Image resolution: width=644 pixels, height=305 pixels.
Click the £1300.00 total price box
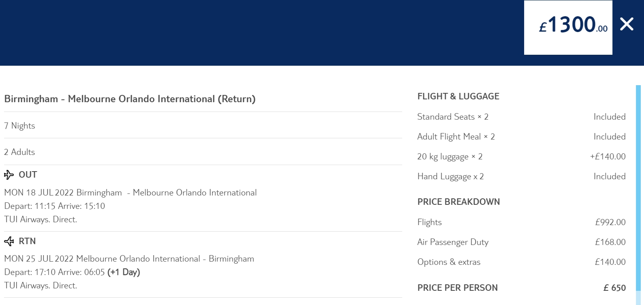coord(568,28)
